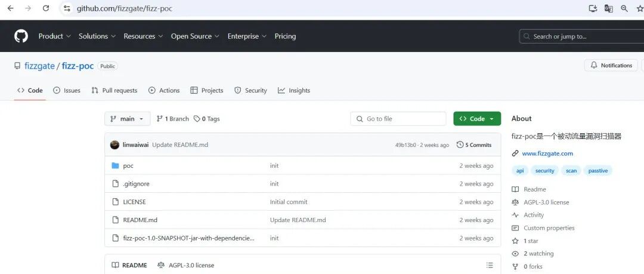The image size is (644, 274).
Task: Click the tag icon beside 0 Tags
Action: [197, 119]
